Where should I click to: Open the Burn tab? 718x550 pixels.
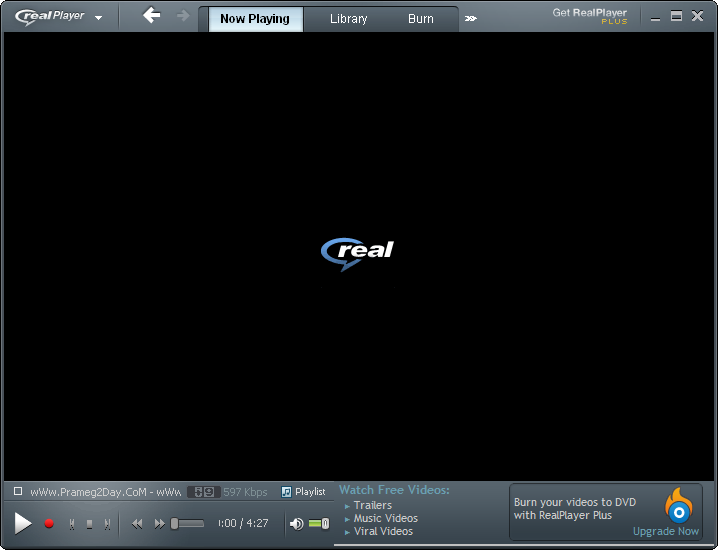tap(420, 19)
